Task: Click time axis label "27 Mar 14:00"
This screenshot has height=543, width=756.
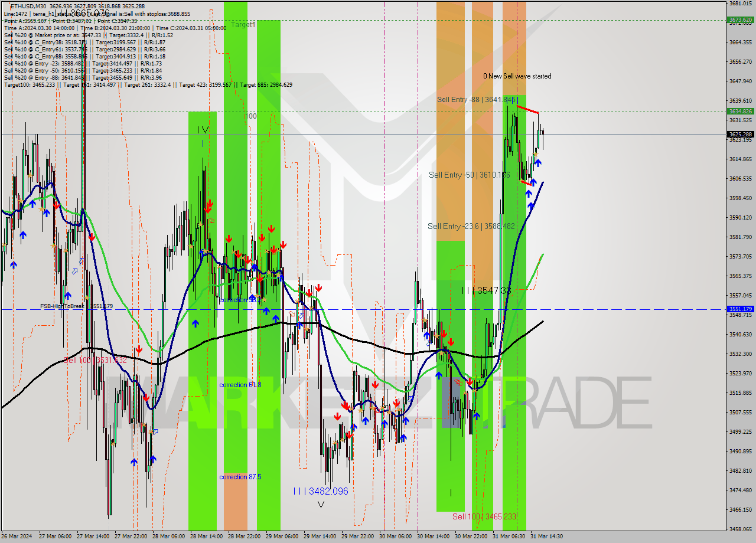Action: click(x=92, y=537)
